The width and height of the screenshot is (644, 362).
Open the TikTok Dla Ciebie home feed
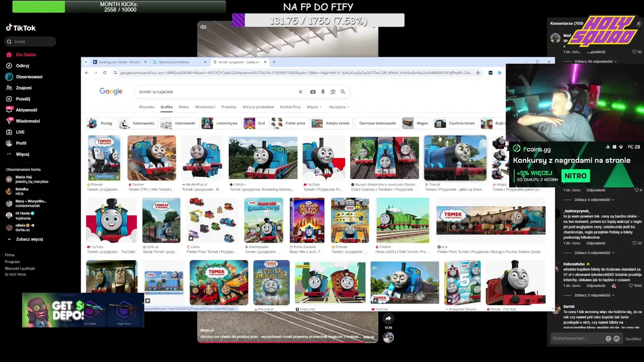(21, 55)
